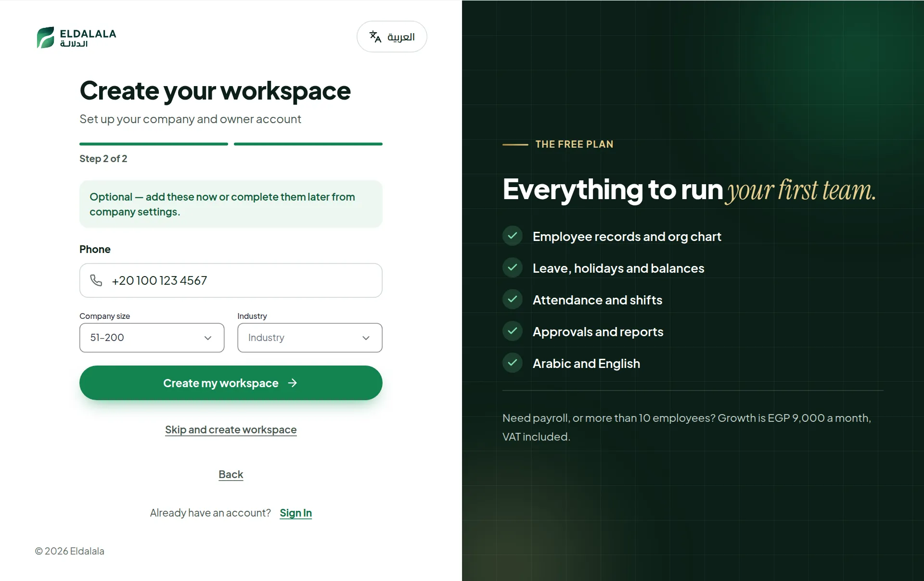Click checkmark beside Arabic and English

pos(513,363)
